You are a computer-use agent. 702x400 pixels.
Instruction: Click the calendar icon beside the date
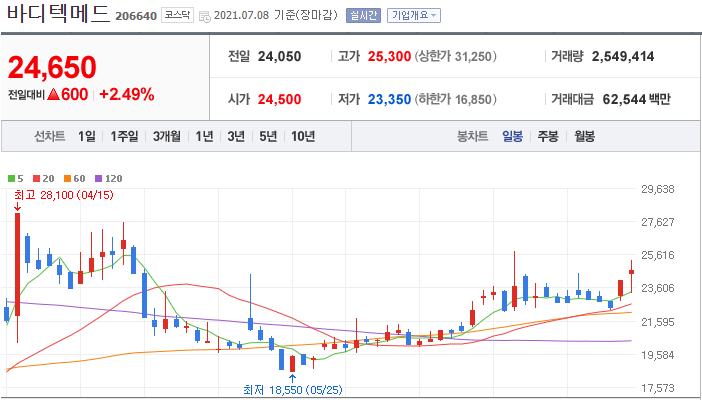pos(205,17)
